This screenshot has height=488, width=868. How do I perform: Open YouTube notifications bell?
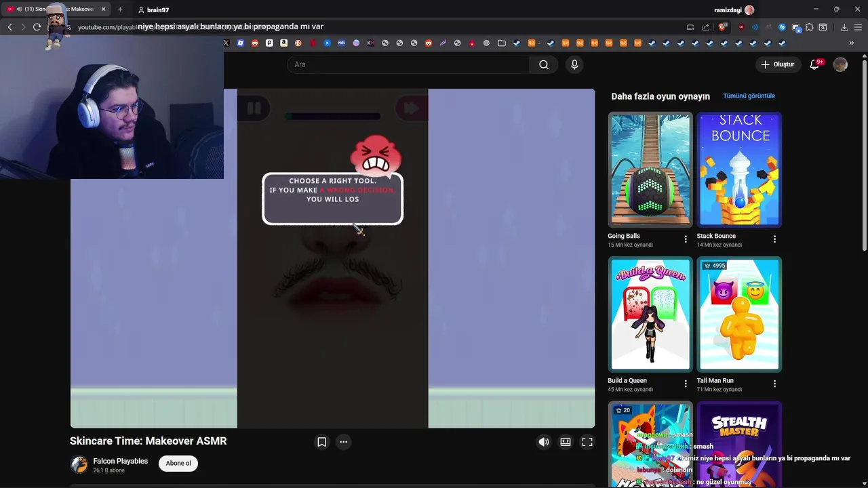point(815,64)
